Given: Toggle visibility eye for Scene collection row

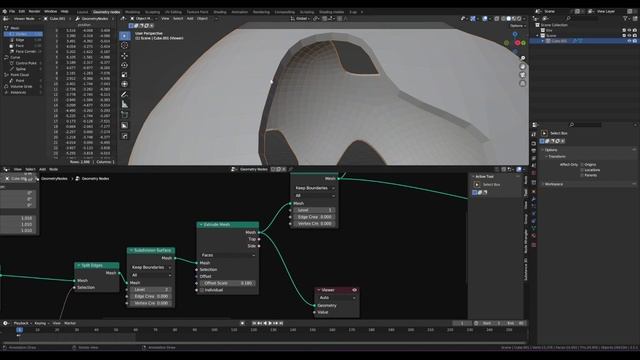Looking at the screenshot, I should click(x=629, y=36).
